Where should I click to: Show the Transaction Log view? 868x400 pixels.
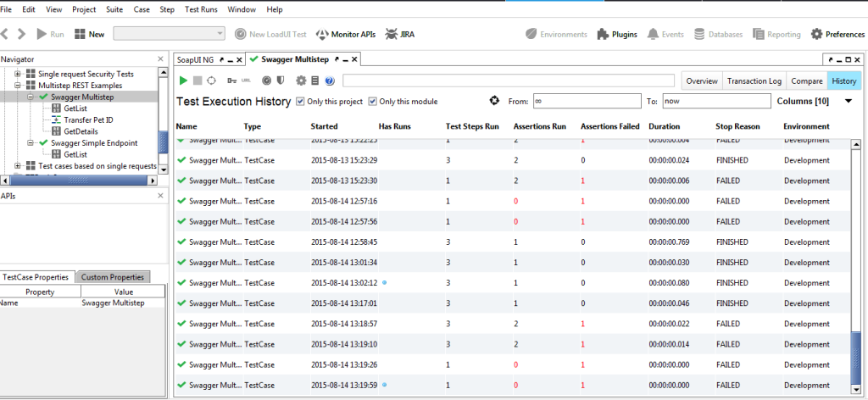click(754, 81)
